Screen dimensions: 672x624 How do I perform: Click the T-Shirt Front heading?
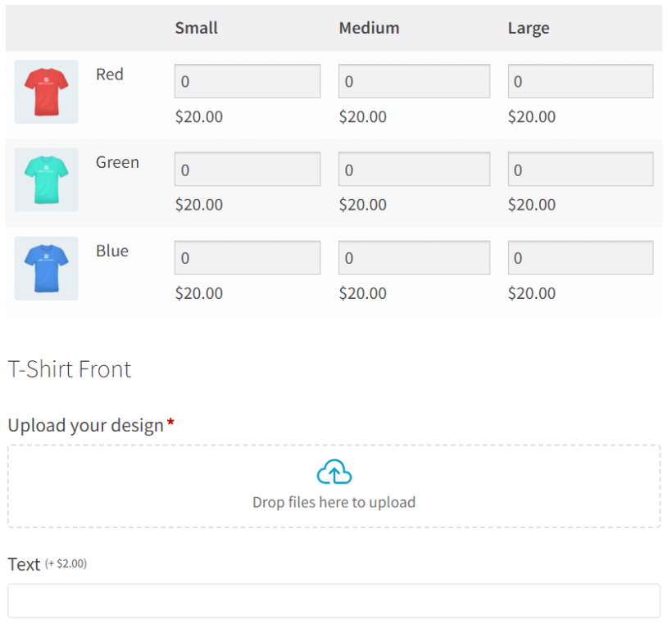point(69,369)
